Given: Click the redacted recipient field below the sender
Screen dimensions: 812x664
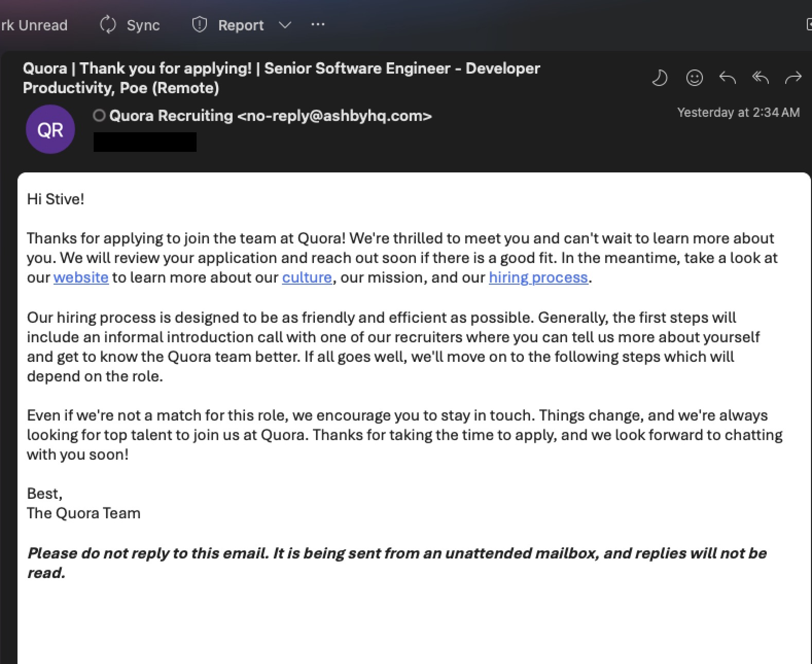Looking at the screenshot, I should pyautogui.click(x=145, y=142).
